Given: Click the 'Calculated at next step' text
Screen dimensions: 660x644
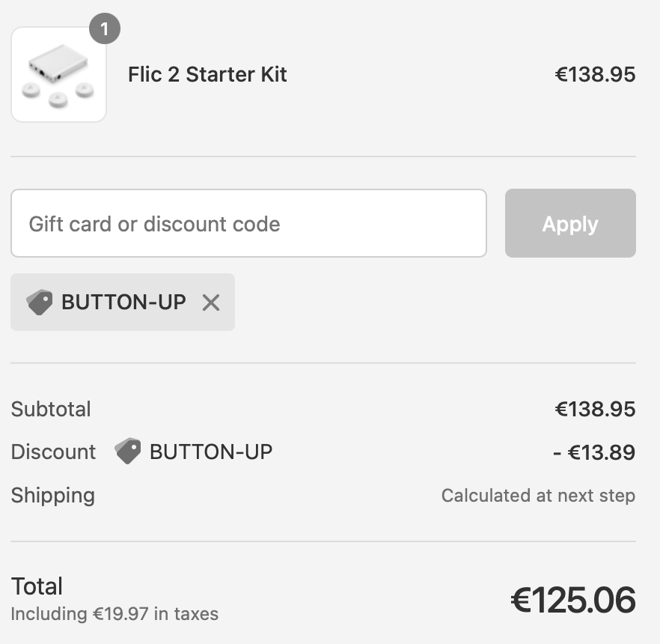Looking at the screenshot, I should [x=538, y=495].
